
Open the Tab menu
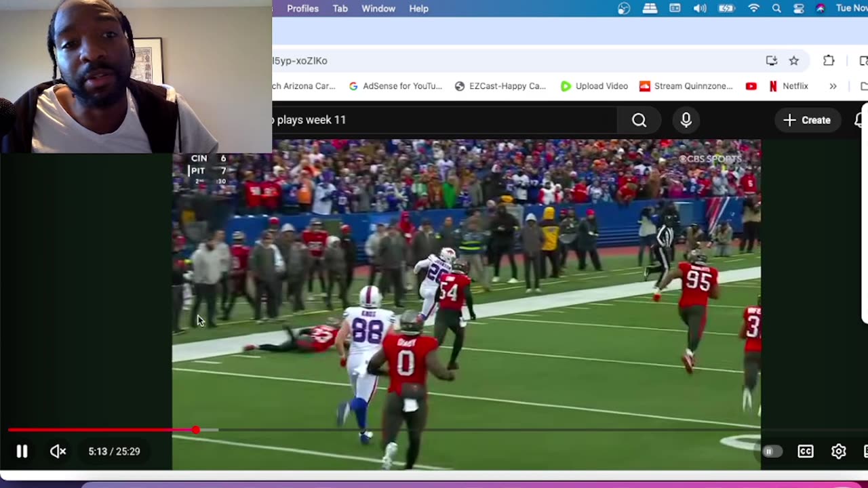click(340, 9)
